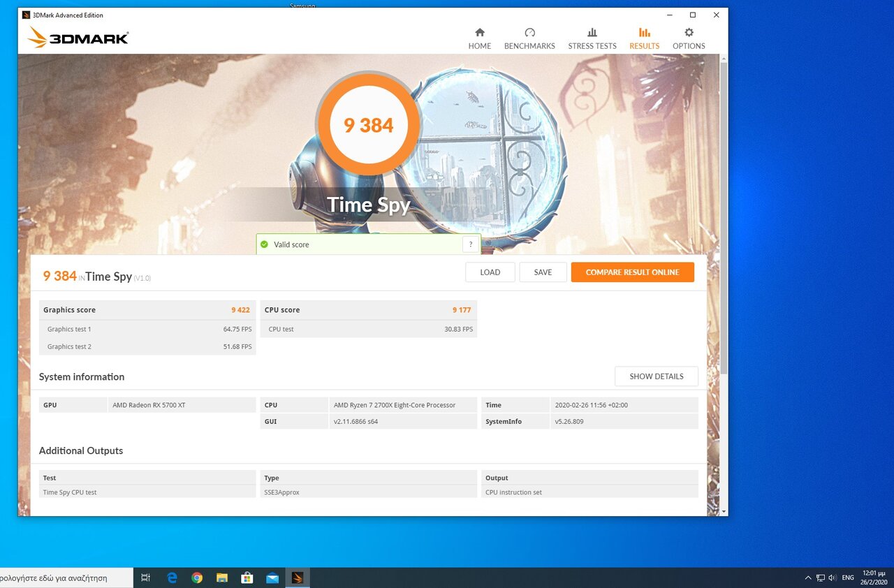894x588 pixels.
Task: Click the SystemInfo version v5.26.809
Action: pos(569,422)
